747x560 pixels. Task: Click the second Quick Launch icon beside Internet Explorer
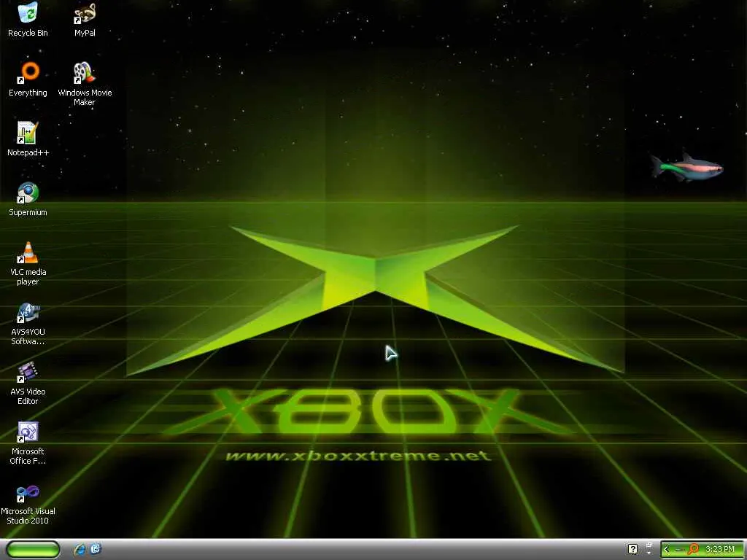pos(96,549)
